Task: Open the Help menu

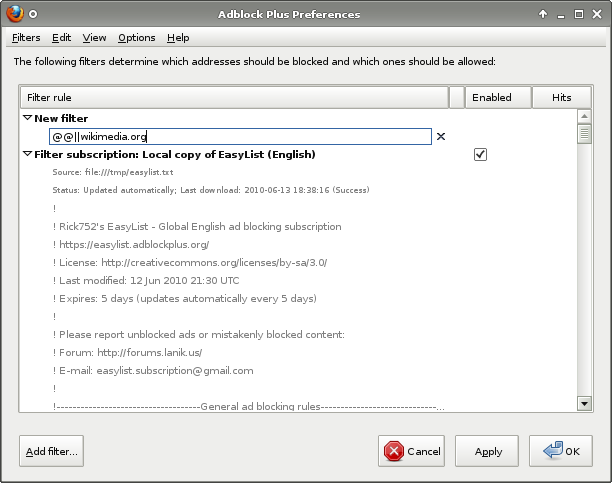Action: [x=178, y=37]
